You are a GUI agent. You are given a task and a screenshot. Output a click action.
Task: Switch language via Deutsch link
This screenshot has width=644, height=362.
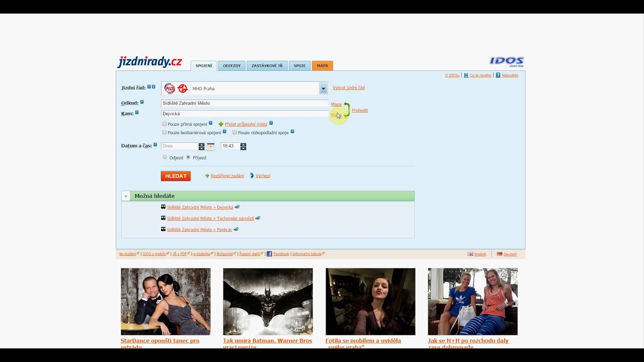click(x=510, y=254)
